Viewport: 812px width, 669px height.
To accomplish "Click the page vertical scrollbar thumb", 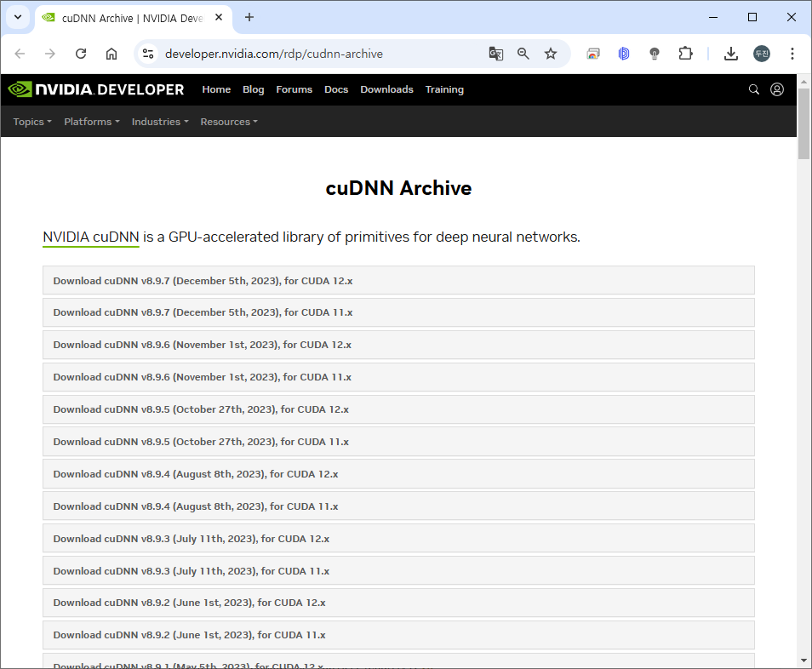I will coord(803,123).
